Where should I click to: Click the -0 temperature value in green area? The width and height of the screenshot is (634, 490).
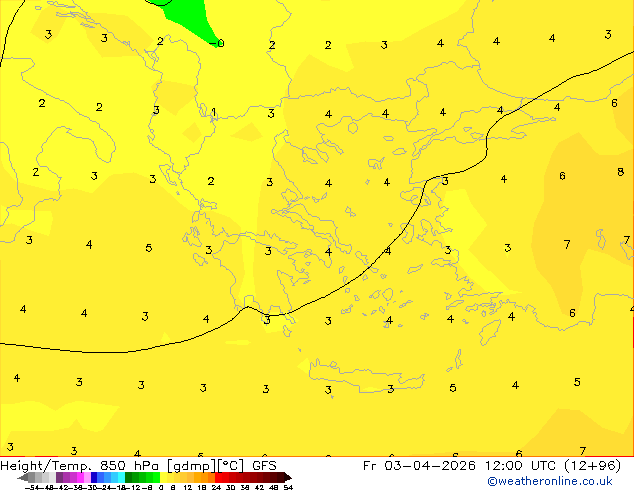click(217, 43)
